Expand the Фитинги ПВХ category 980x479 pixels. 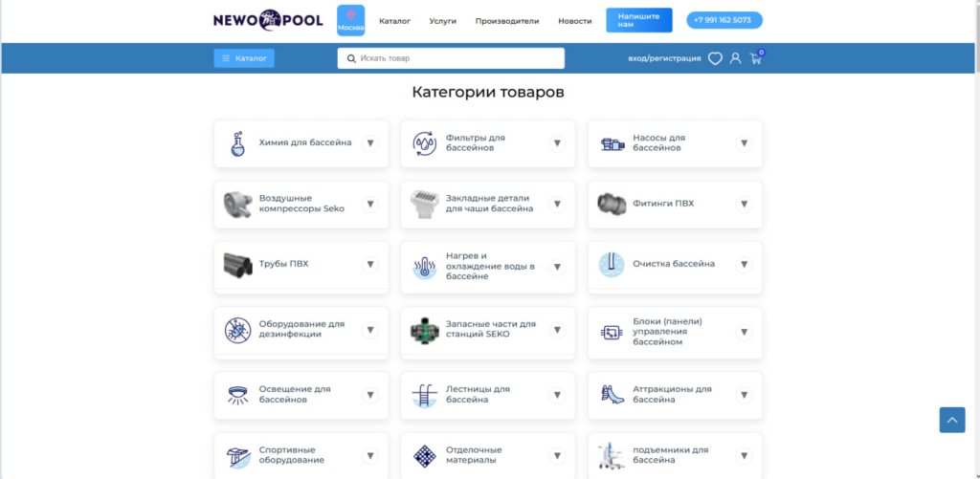pyautogui.click(x=744, y=205)
